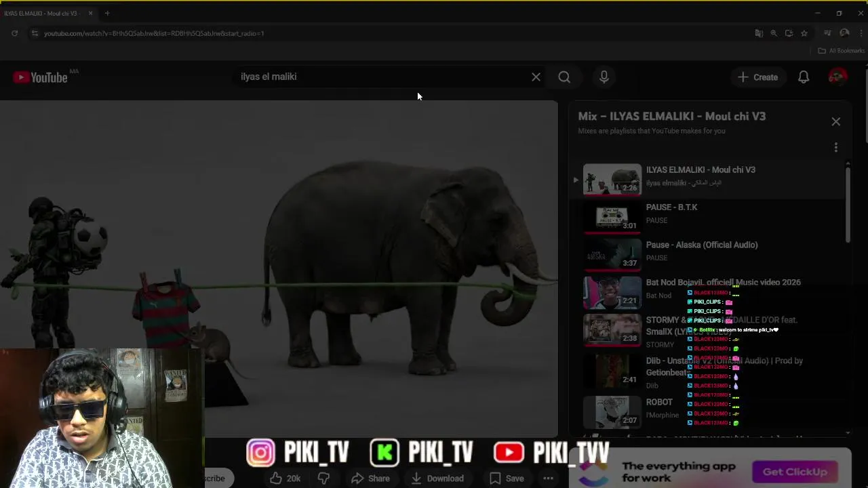Start voice search with microphone

point(604,77)
